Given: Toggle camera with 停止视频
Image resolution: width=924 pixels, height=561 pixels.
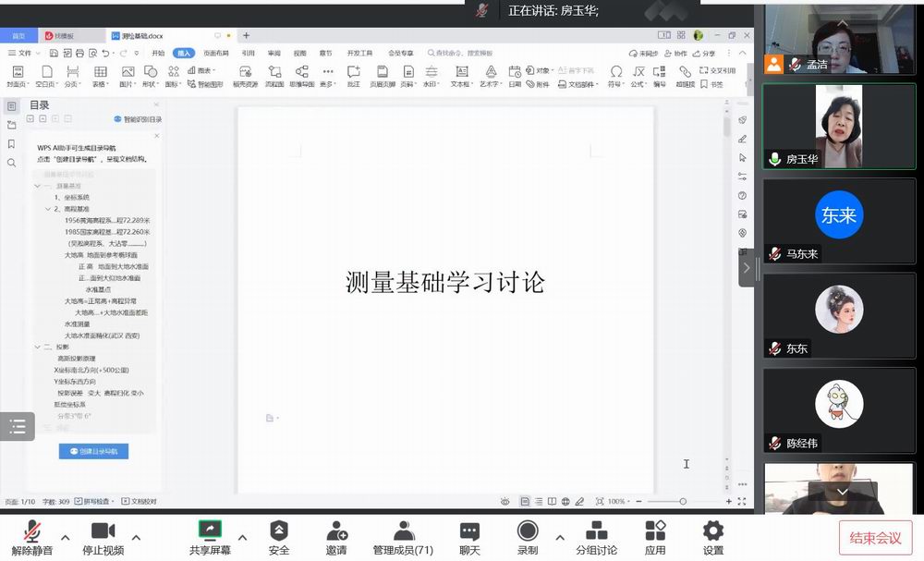Looking at the screenshot, I should pyautogui.click(x=103, y=531).
